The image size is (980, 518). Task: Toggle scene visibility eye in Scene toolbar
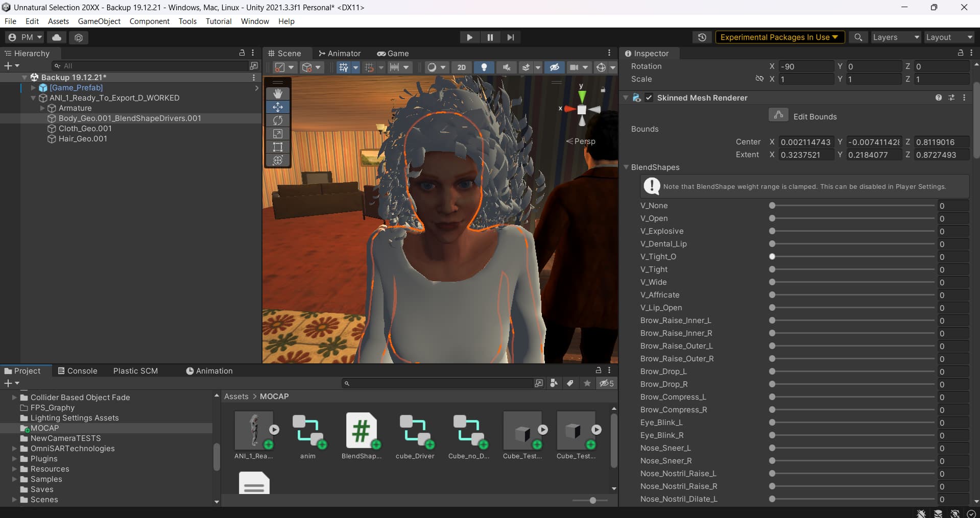pyautogui.click(x=555, y=67)
